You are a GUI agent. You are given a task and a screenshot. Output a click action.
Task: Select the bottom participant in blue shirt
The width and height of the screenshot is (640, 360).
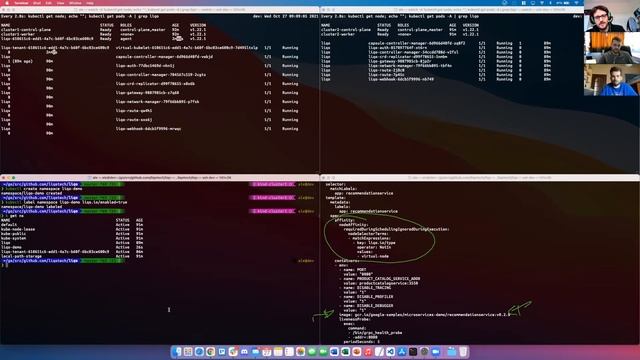point(612,80)
